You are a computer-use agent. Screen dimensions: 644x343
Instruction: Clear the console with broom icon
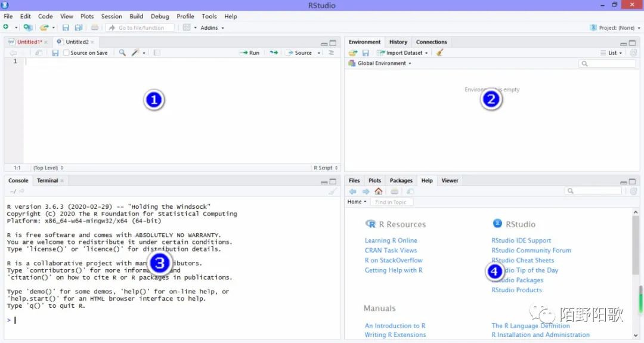coord(333,191)
